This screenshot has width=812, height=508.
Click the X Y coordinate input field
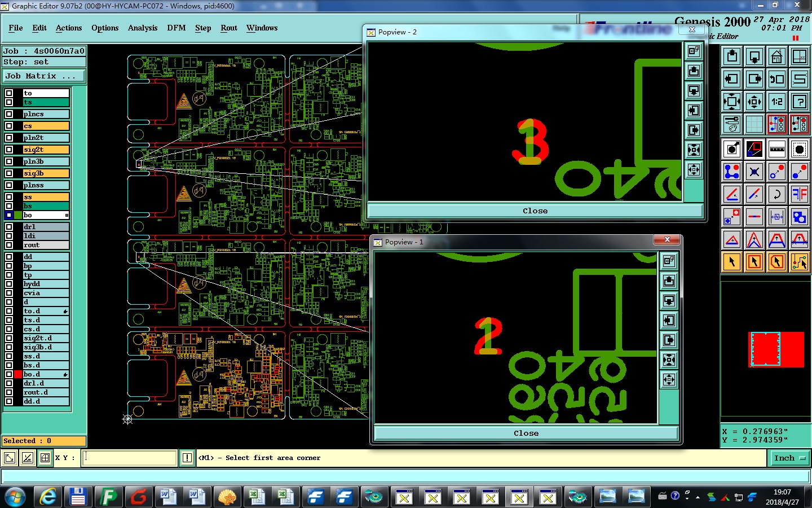(130, 458)
